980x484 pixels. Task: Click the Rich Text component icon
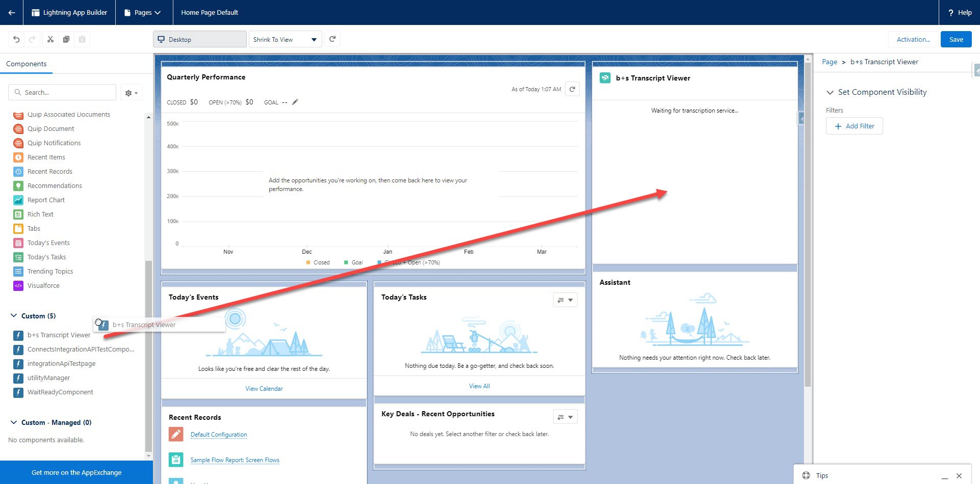pos(18,214)
